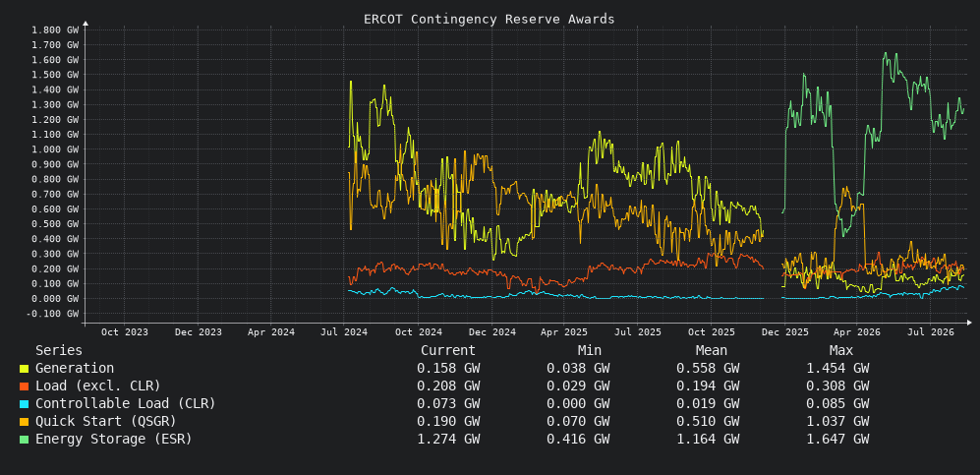Click the amber Quick Start legend swatch
This screenshot has height=475, width=980.
tap(24, 422)
